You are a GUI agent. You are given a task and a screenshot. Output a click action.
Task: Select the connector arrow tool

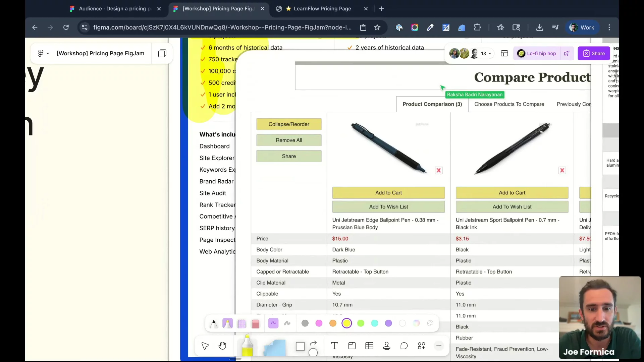(313, 344)
